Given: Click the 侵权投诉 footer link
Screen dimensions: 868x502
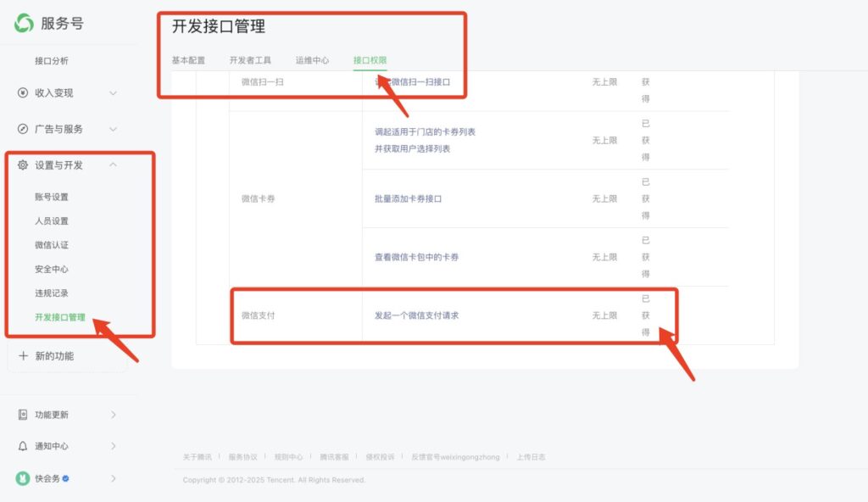Looking at the screenshot, I should click(380, 457).
